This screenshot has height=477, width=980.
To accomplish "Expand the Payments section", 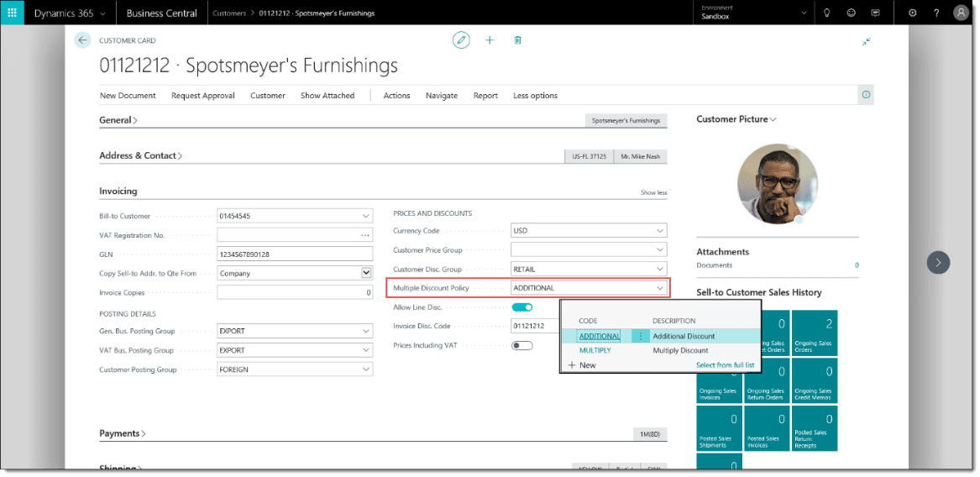I will 123,433.
